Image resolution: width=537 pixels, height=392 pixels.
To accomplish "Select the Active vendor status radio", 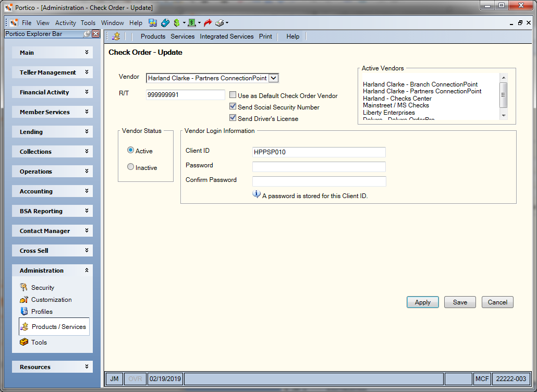I will (130, 150).
